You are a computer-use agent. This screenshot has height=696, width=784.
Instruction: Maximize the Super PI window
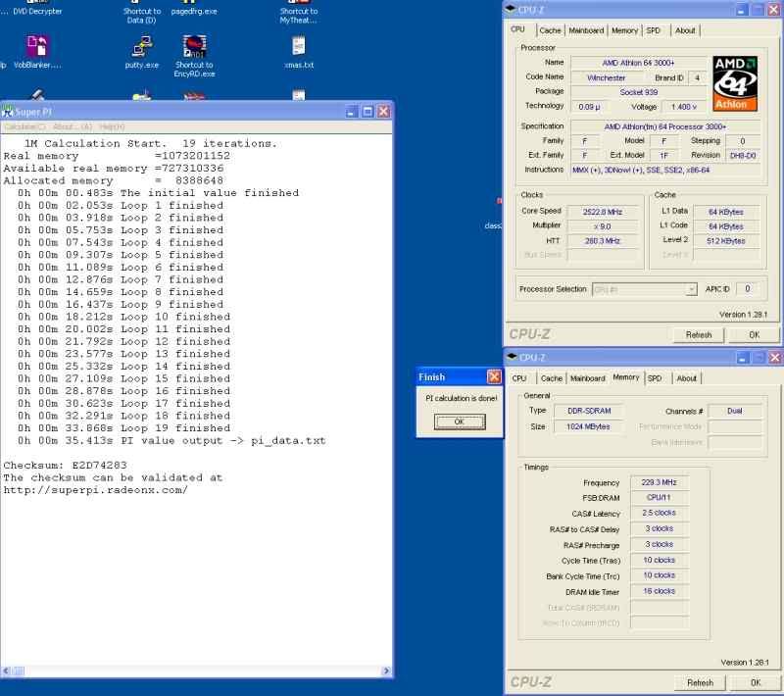coord(367,112)
